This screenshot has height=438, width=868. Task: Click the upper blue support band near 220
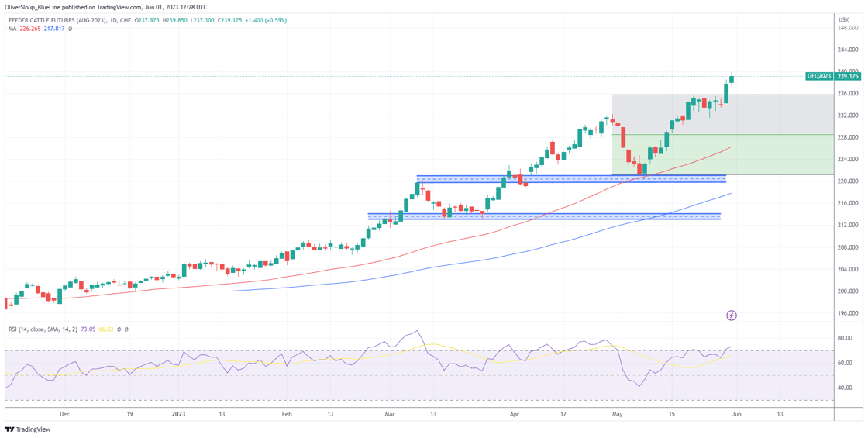(570, 179)
